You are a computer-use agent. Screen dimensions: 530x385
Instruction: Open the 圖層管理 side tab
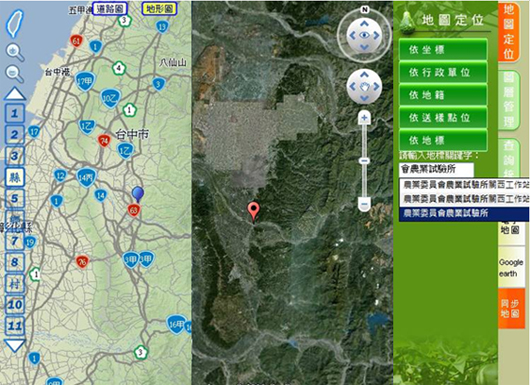pos(509,100)
